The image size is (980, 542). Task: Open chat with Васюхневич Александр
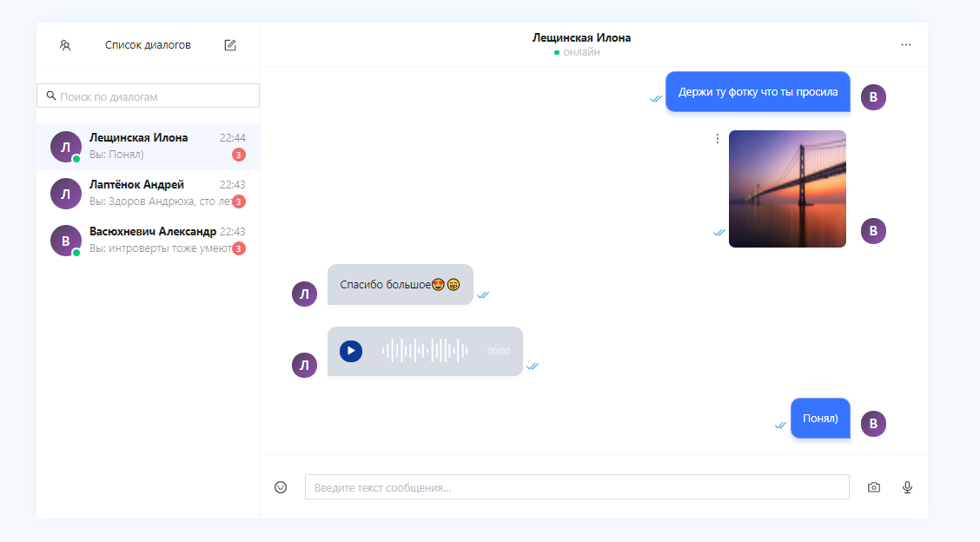pyautogui.click(x=148, y=240)
